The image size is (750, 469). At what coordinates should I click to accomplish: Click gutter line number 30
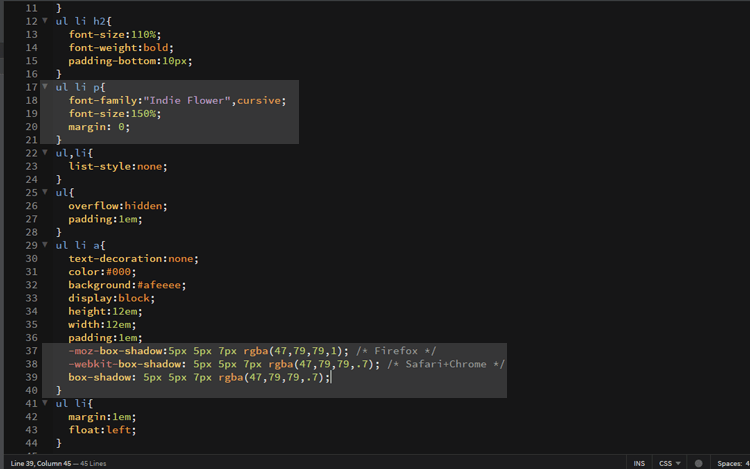(x=32, y=259)
